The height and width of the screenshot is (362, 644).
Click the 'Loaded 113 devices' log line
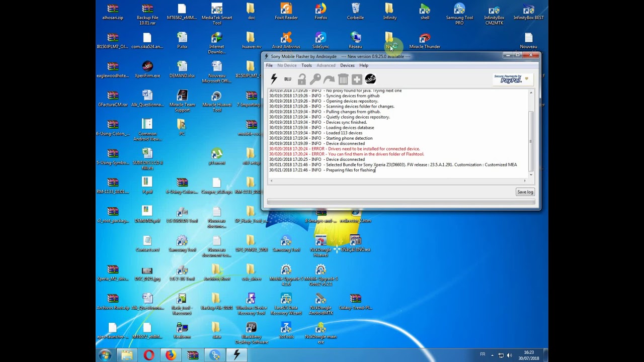(x=315, y=133)
